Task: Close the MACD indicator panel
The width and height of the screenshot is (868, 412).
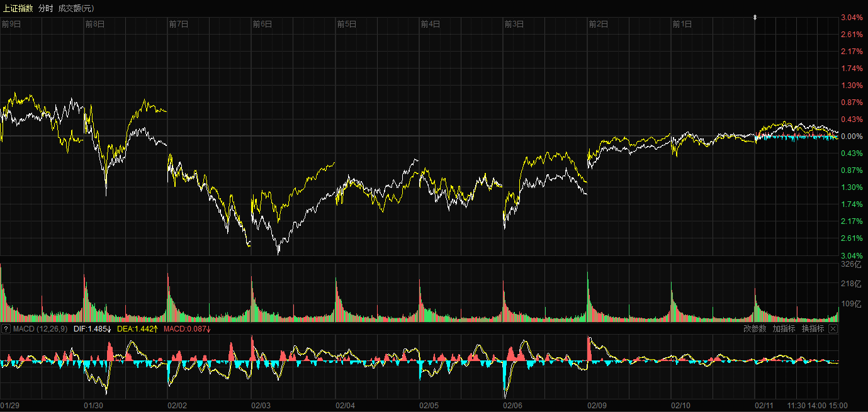Action: click(x=833, y=329)
